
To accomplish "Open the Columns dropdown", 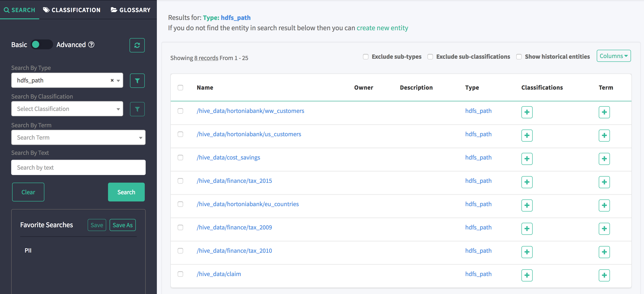I will [613, 56].
